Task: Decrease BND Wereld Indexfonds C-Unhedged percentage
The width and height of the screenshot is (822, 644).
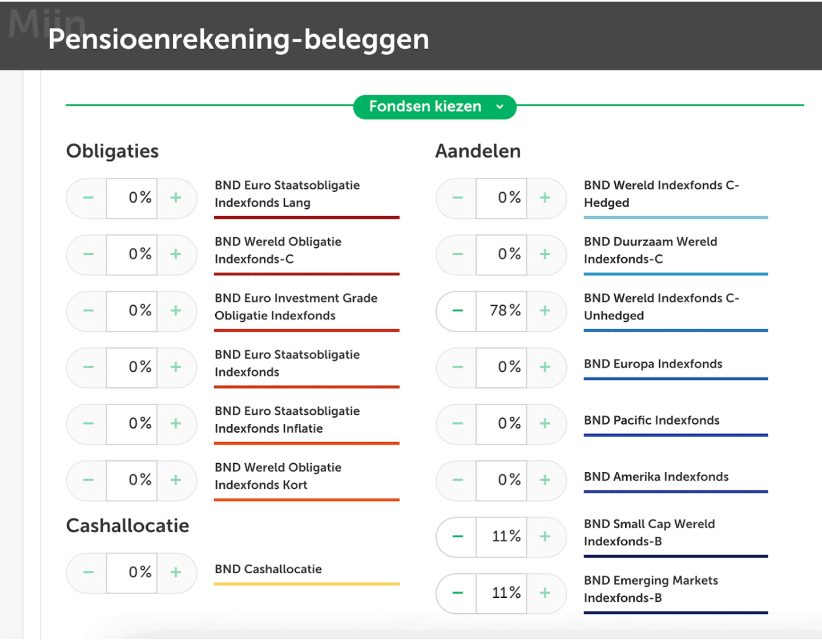Action: point(457,310)
